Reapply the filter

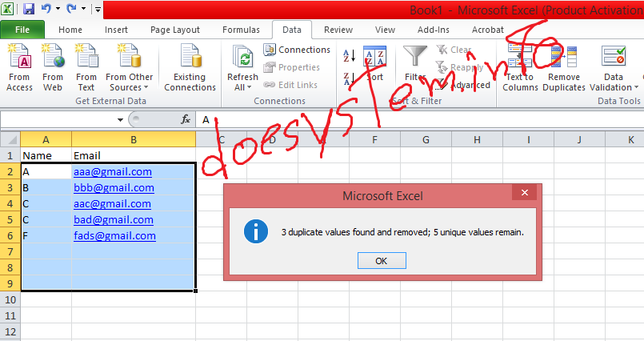pos(459,67)
